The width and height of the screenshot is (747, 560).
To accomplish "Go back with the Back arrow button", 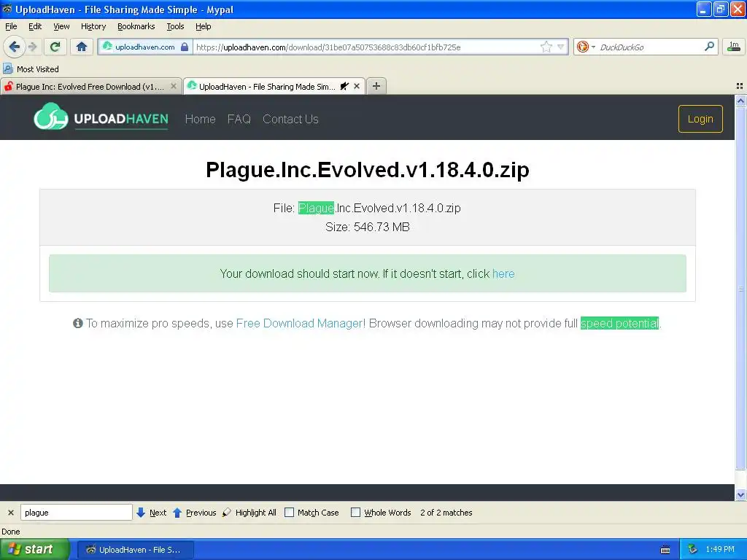I will pos(14,47).
